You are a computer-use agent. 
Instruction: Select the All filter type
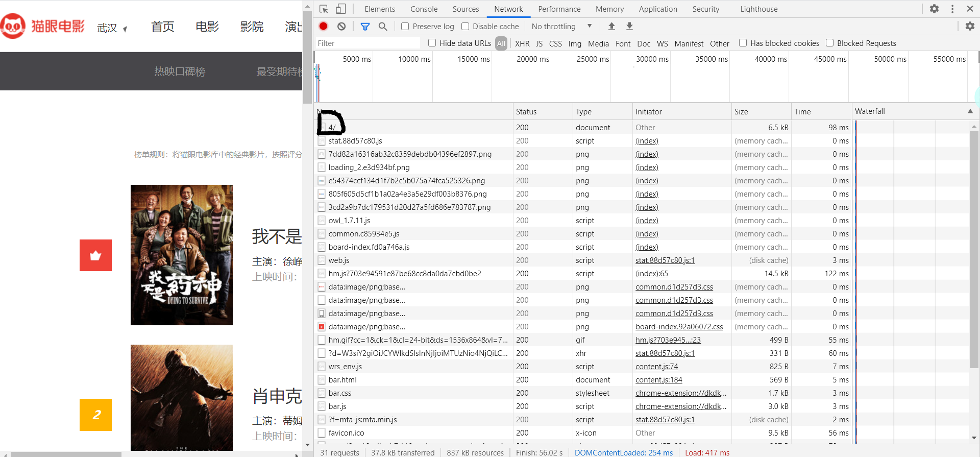pyautogui.click(x=501, y=43)
